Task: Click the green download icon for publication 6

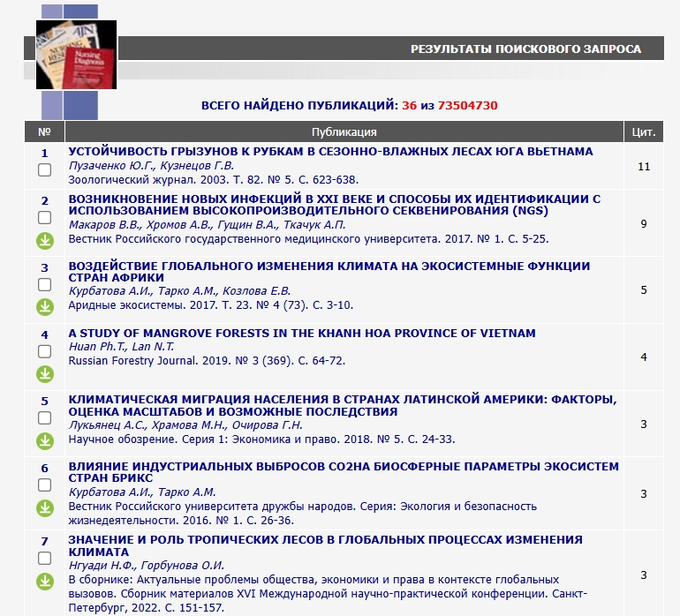Action: point(44,508)
